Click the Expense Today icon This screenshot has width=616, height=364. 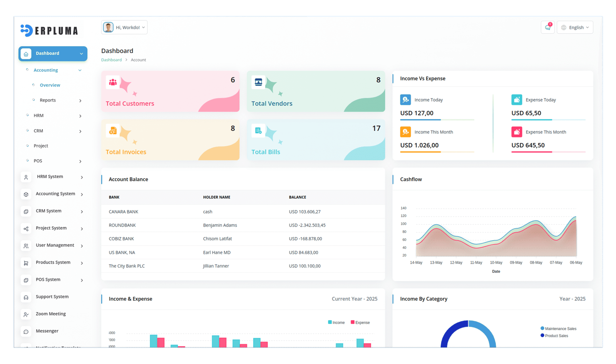517,100
